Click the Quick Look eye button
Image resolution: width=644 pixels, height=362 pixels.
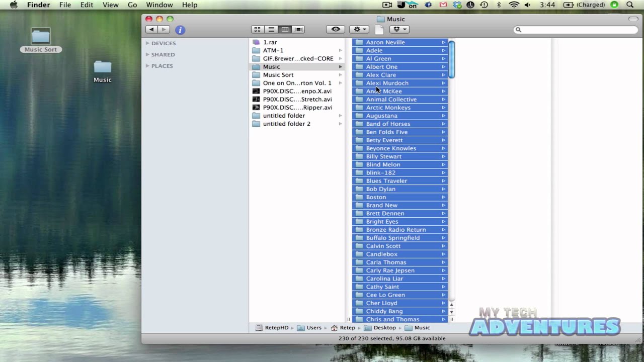[336, 30]
